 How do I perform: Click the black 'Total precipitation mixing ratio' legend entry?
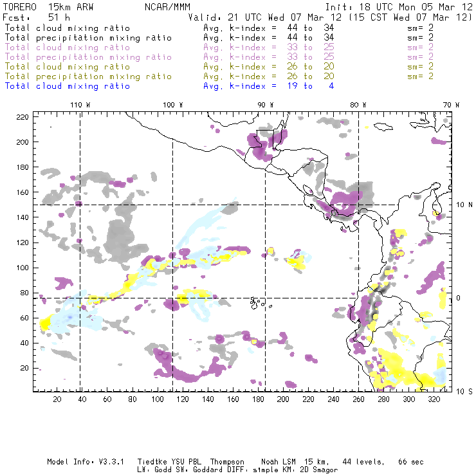pyautogui.click(x=88, y=38)
